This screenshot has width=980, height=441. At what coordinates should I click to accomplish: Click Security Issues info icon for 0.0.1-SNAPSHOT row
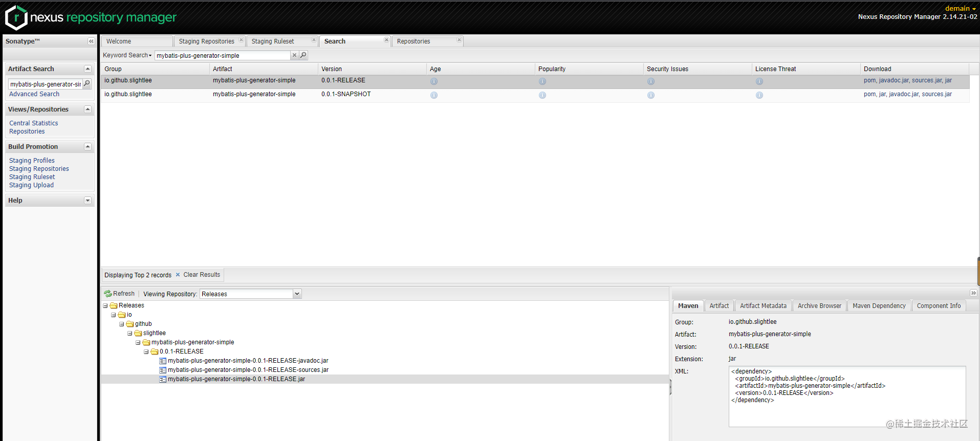[651, 95]
